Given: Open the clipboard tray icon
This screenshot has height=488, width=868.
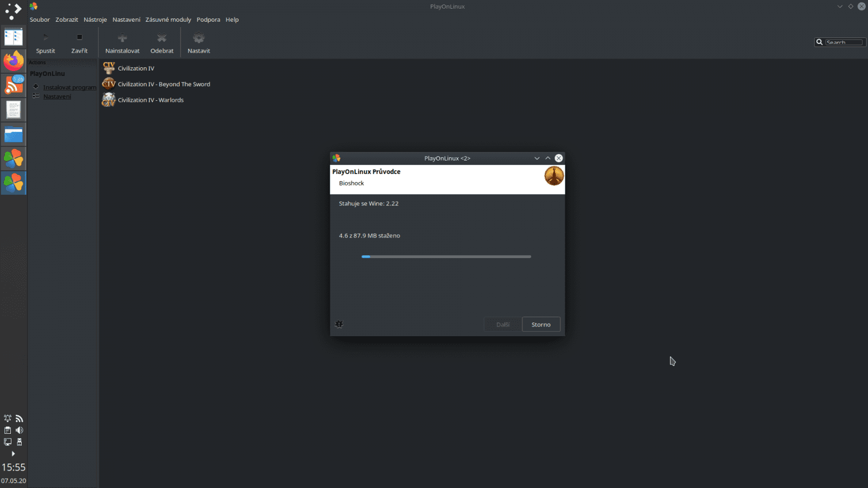Looking at the screenshot, I should (x=8, y=430).
